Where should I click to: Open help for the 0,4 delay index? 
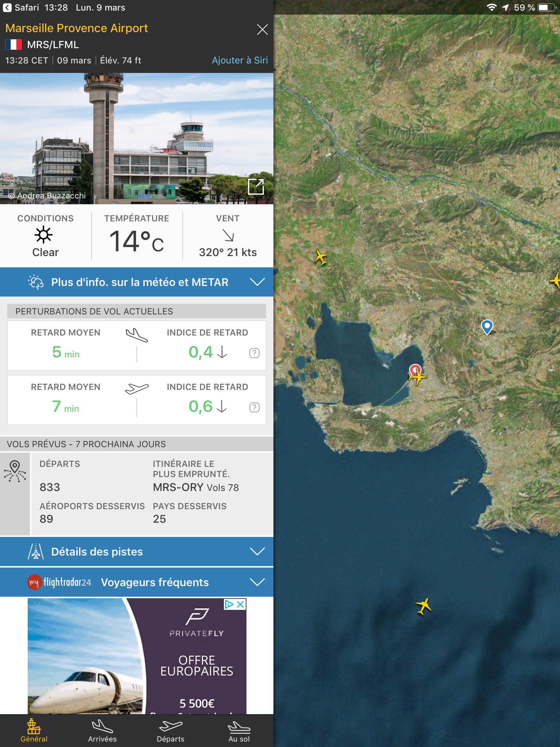click(x=254, y=353)
